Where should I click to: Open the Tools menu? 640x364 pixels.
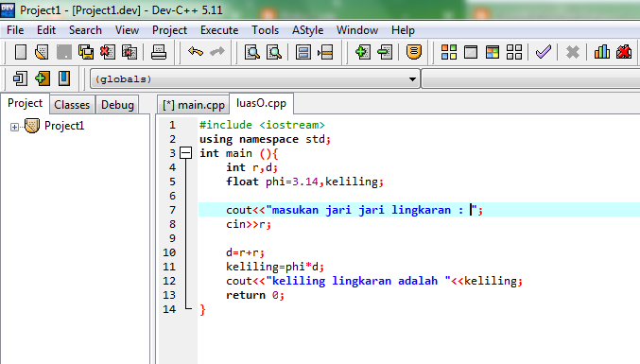[x=265, y=30]
